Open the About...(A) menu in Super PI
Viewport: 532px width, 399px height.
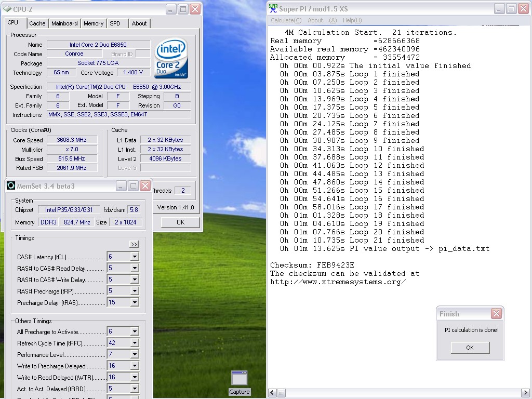pos(322,20)
